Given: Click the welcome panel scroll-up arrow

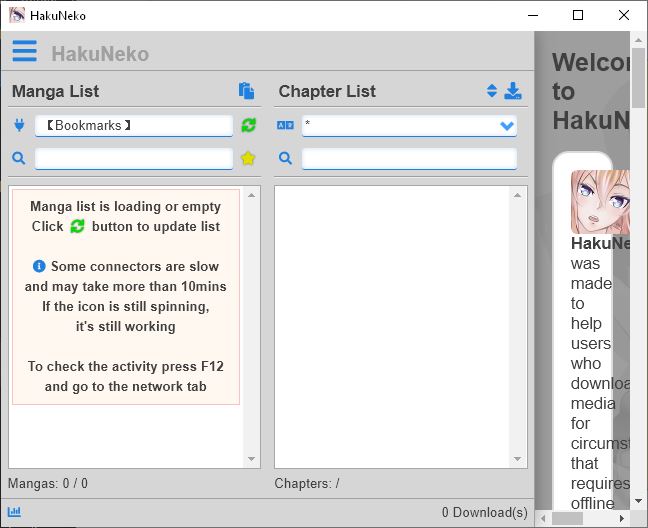Looking at the screenshot, I should click(x=638, y=40).
